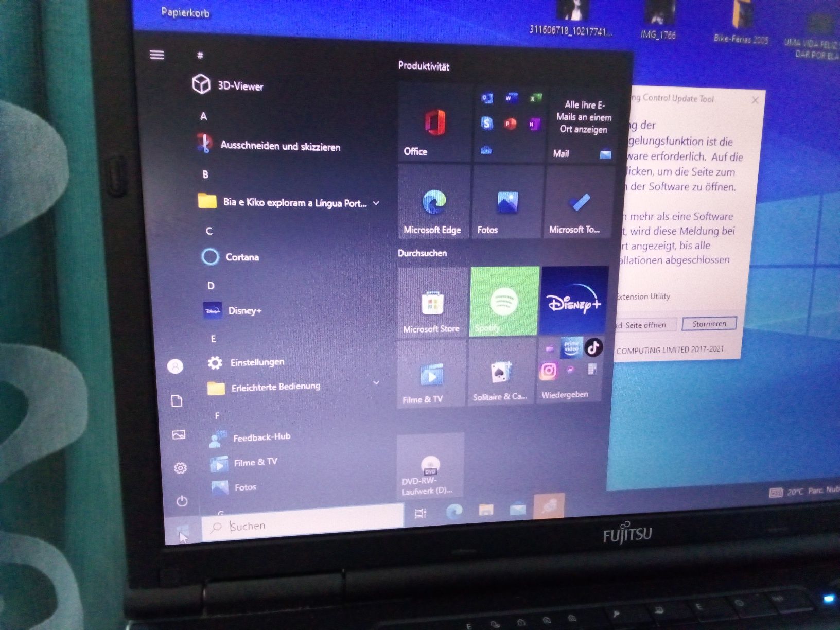Jump to letter D in app list

pos(211,286)
